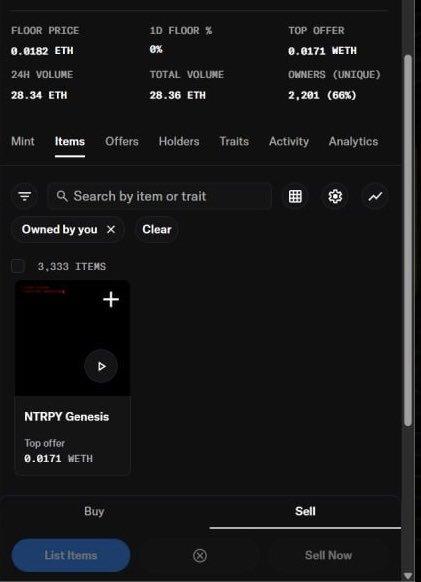Open the Mint tab

pos(23,141)
